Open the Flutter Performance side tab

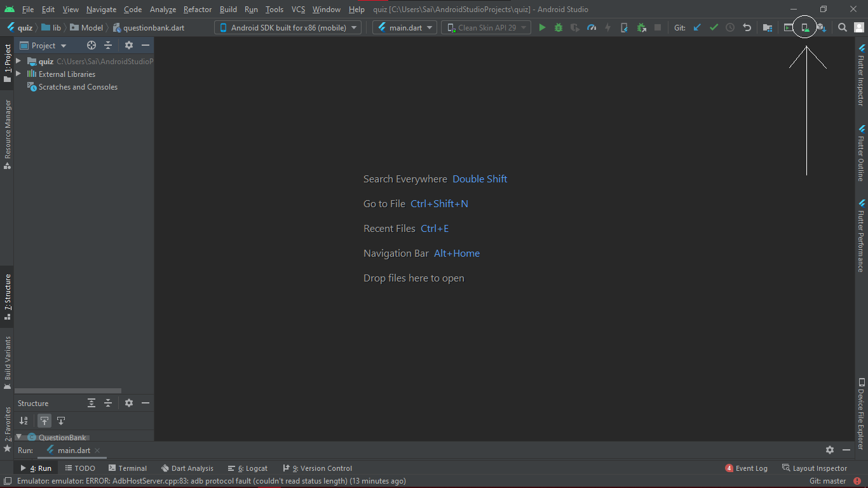[862, 236]
